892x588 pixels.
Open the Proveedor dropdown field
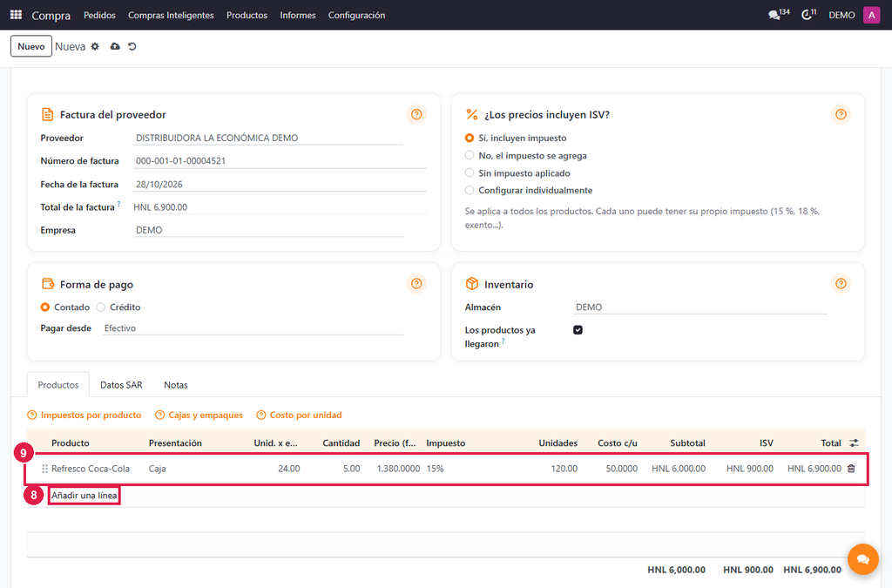pyautogui.click(x=268, y=139)
